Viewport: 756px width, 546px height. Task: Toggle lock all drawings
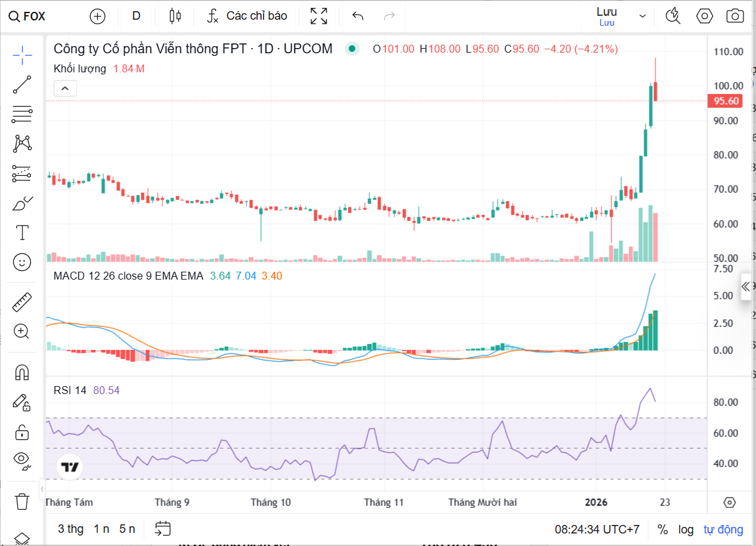coord(22,432)
